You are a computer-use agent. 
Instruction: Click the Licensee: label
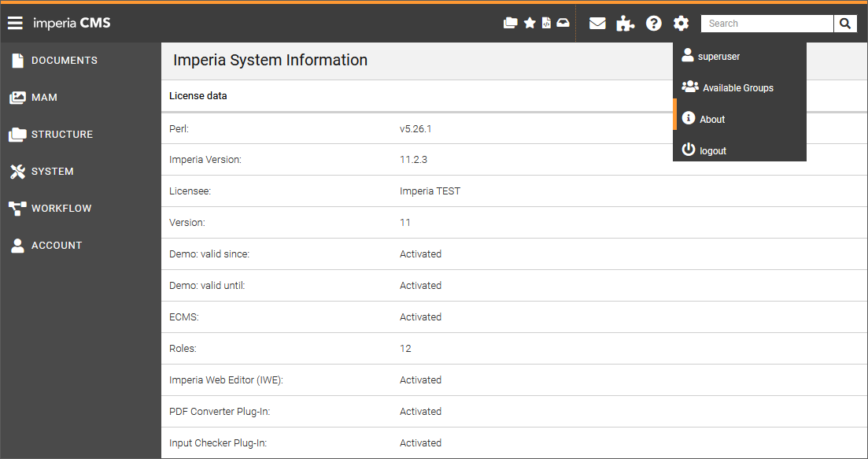pos(190,191)
